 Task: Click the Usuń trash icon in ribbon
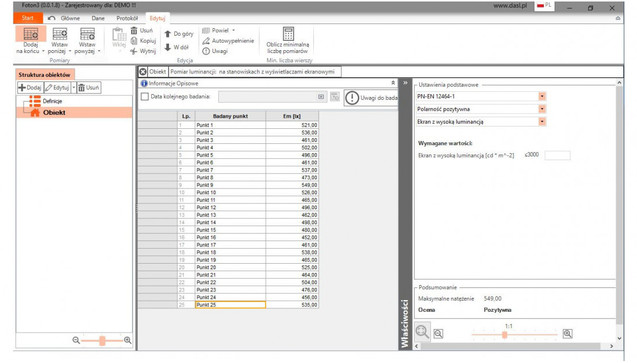pos(134,30)
